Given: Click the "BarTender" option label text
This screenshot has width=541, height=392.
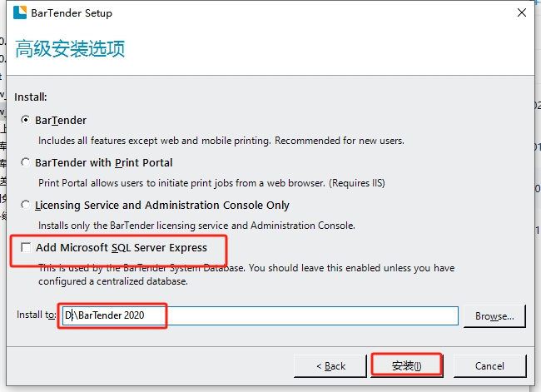Looking at the screenshot, I should pyautogui.click(x=61, y=120).
